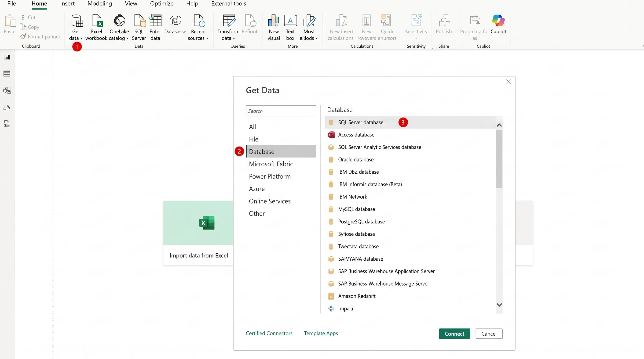Open DAX query view sidebar icon
644x359 pixels.
7,107
